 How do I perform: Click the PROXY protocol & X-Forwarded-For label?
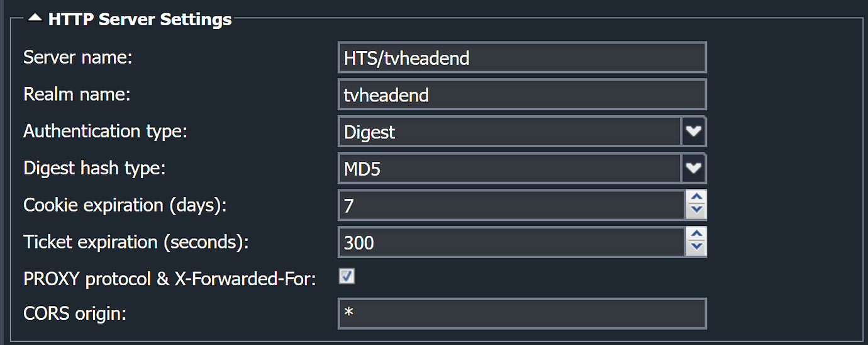point(169,278)
